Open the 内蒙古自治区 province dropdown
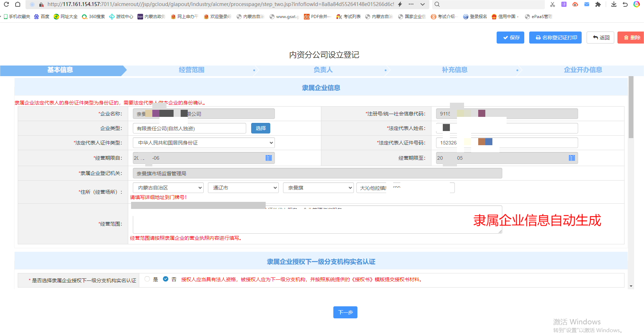Screen dimensions: 644x335 (x=168, y=188)
